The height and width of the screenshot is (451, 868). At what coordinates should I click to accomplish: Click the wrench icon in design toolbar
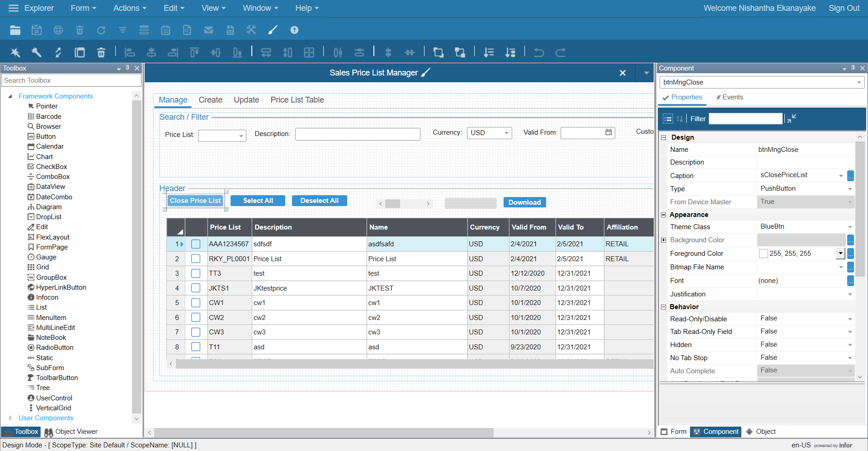point(37,52)
